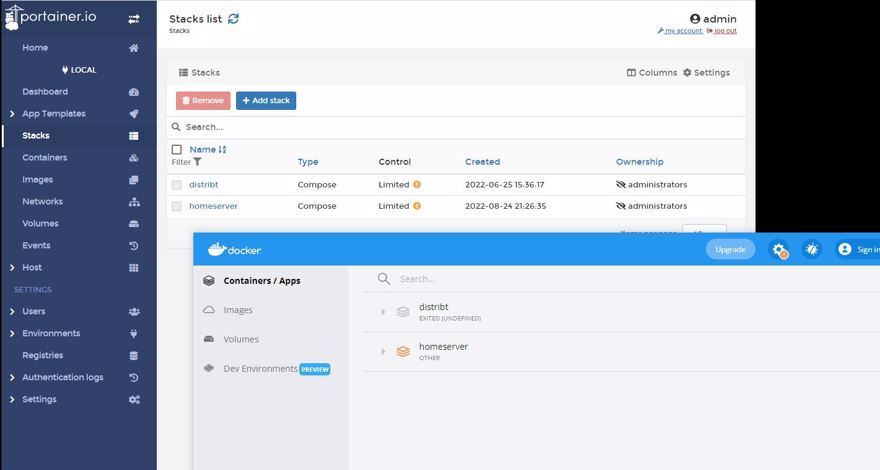Click the Stacks grid icon in sidebar

point(134,136)
